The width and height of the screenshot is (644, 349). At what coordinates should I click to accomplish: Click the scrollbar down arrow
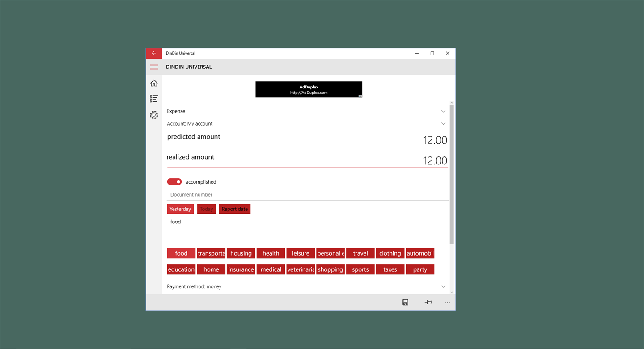(452, 292)
